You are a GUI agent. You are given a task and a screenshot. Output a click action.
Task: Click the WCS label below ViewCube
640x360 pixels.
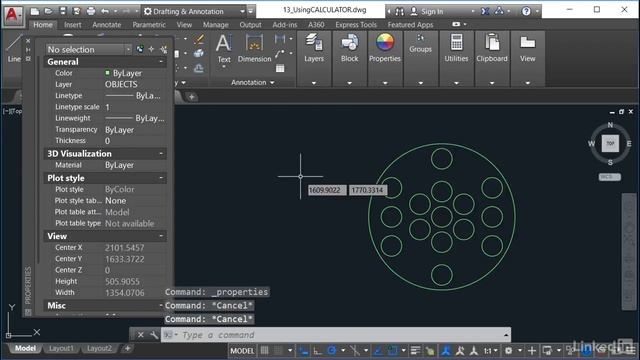point(610,177)
